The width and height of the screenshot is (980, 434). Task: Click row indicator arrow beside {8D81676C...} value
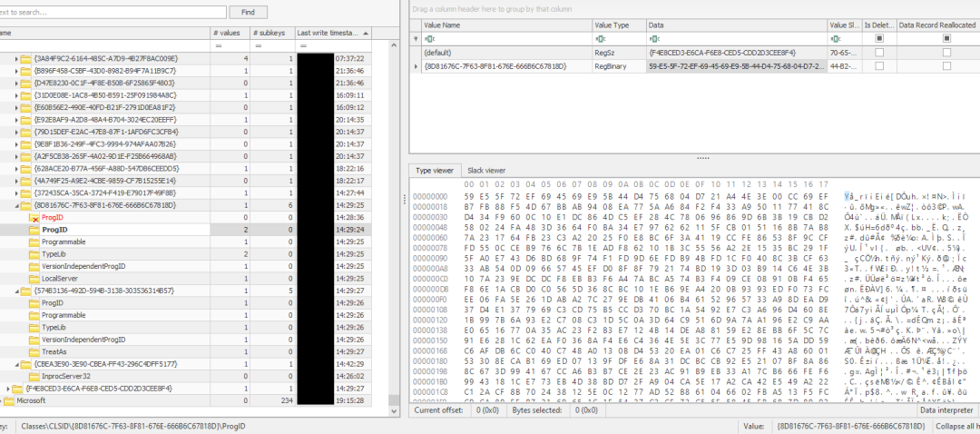coord(416,65)
